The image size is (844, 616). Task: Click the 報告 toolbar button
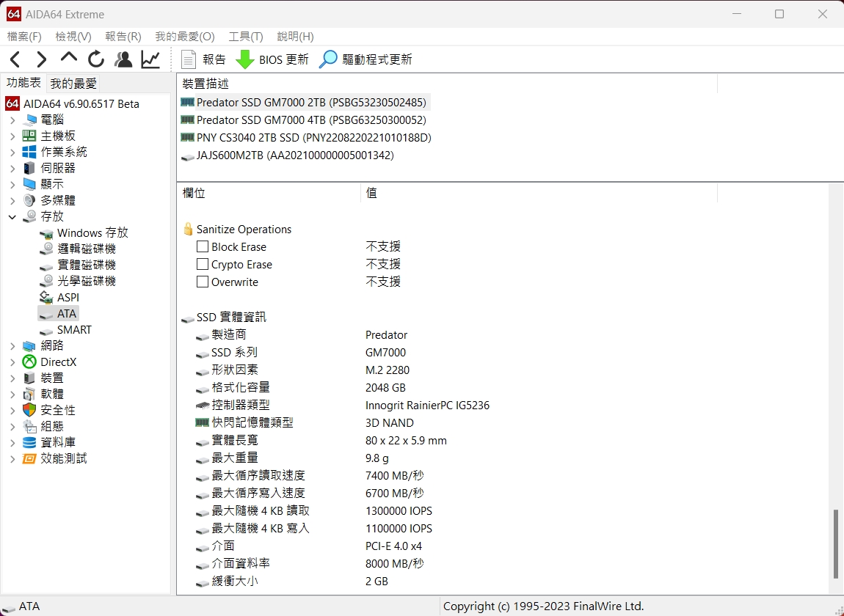pyautogui.click(x=203, y=59)
